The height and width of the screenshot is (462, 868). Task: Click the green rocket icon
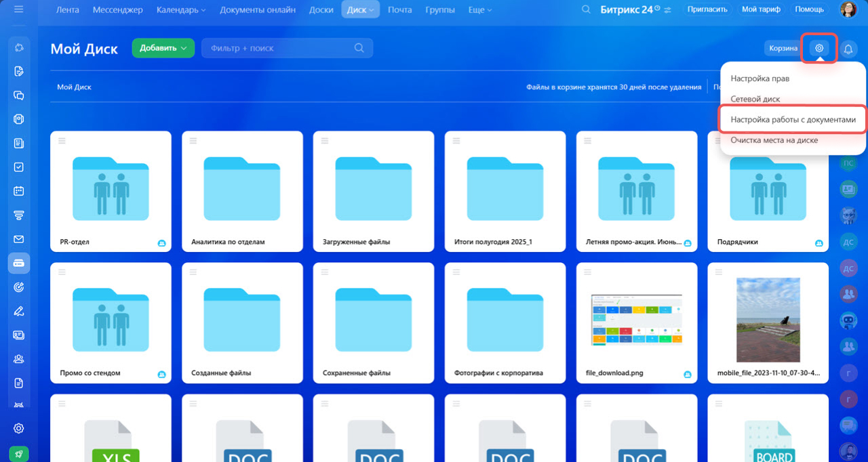19,453
